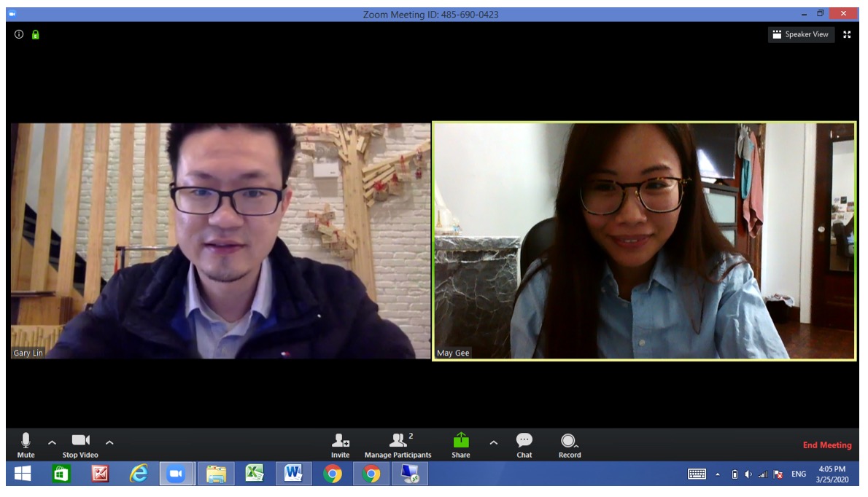Image resolution: width=868 pixels, height=497 pixels.
Task: Select Gary Lin's video tile
Action: [x=220, y=240]
